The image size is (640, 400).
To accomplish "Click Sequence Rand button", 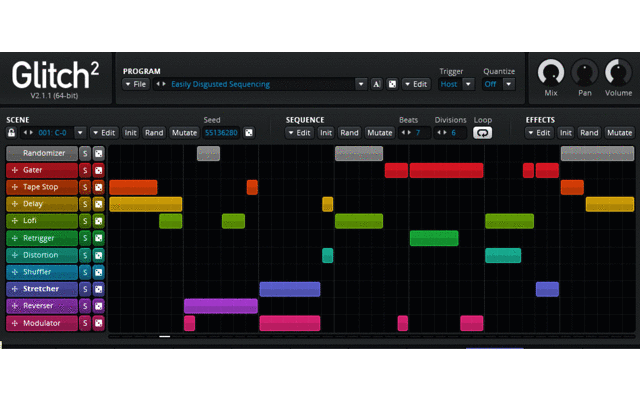I will [349, 133].
